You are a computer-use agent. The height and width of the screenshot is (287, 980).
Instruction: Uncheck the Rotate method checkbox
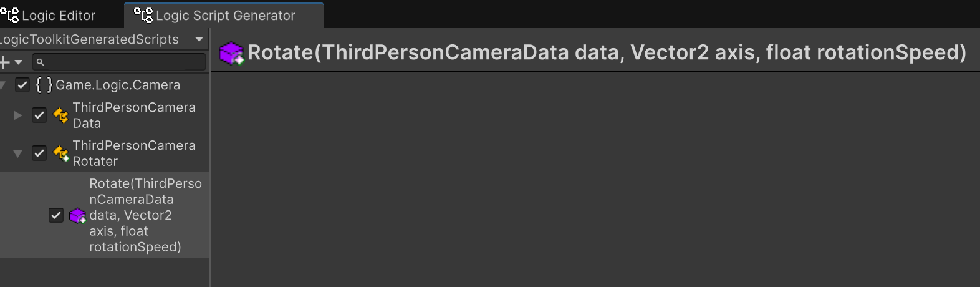pyautogui.click(x=56, y=215)
